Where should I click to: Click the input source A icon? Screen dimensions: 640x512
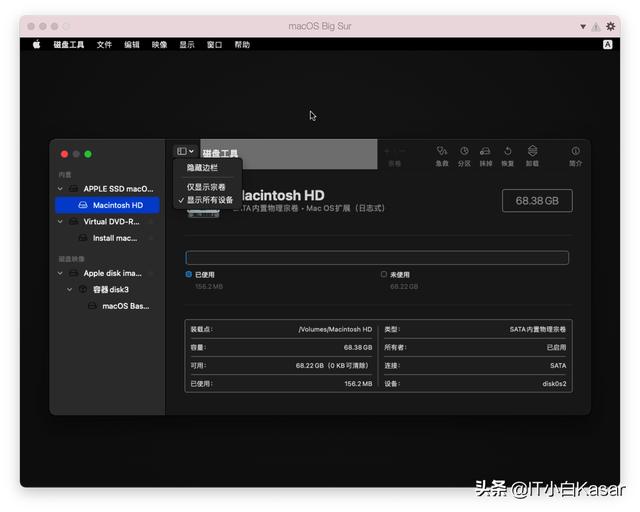[x=607, y=45]
